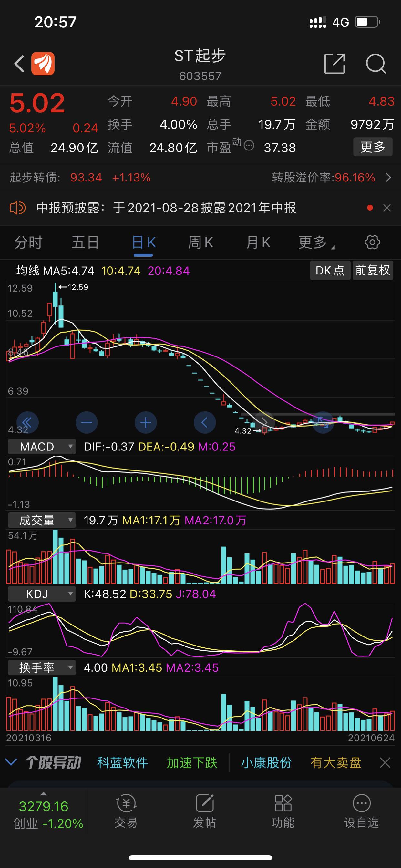Close the 个股异动 ticker bar
Image resolution: width=401 pixels, height=868 pixels.
pos(385,762)
